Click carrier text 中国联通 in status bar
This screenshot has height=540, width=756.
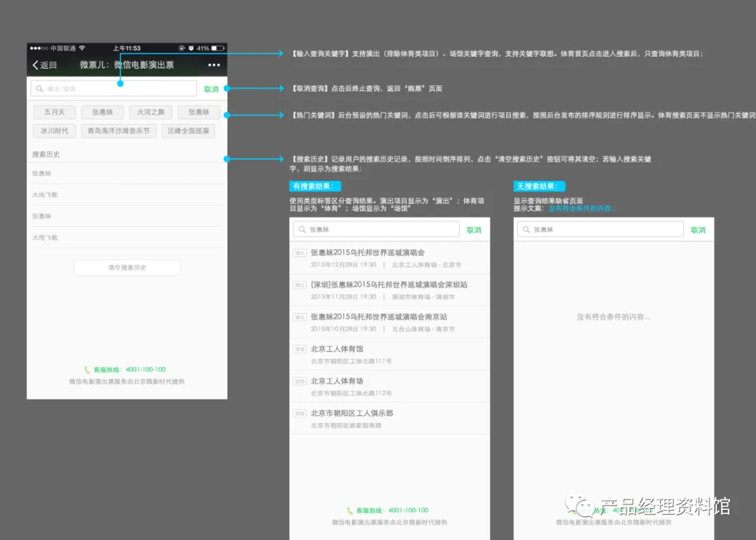pos(63,48)
